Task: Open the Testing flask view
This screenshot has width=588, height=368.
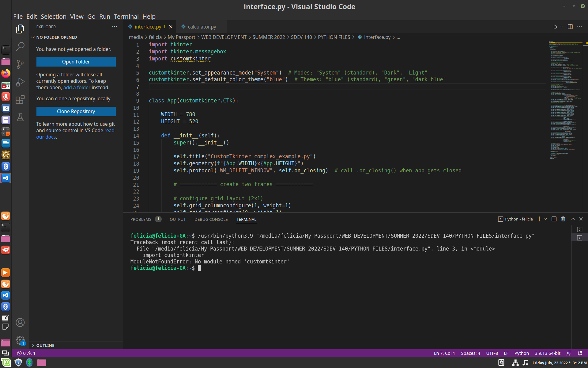Action: click(x=20, y=117)
